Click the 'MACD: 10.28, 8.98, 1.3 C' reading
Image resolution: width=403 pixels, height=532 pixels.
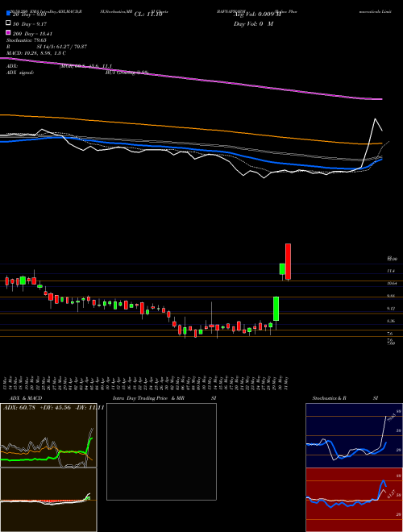coord(36,53)
